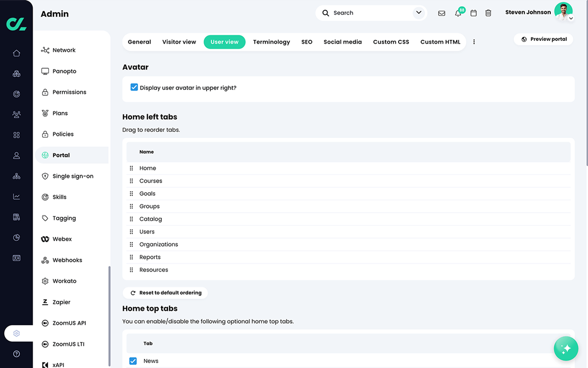Screen dimensions: 588x368
Task: Click the green AI sparkle floating button
Action: tap(566, 348)
